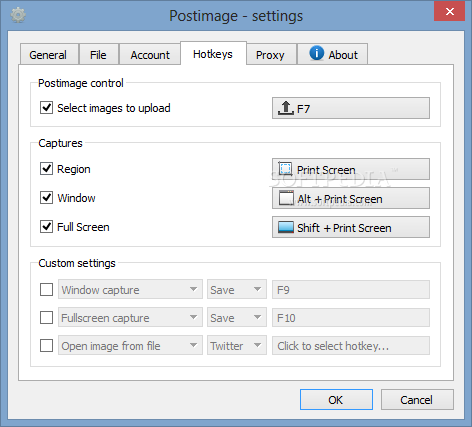472x427 pixels.
Task: Click the Cancel button
Action: pyautogui.click(x=417, y=399)
